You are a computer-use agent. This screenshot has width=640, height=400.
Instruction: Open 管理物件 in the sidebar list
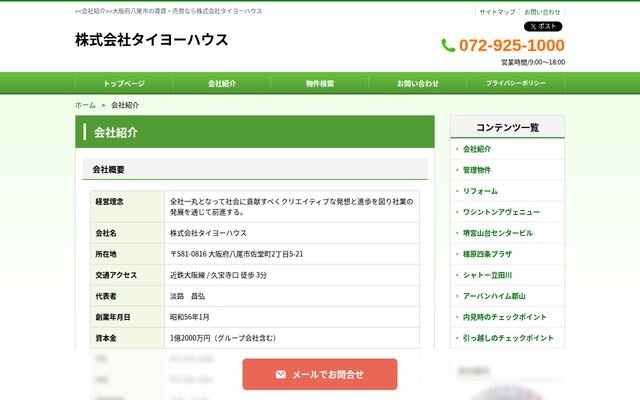pos(477,170)
